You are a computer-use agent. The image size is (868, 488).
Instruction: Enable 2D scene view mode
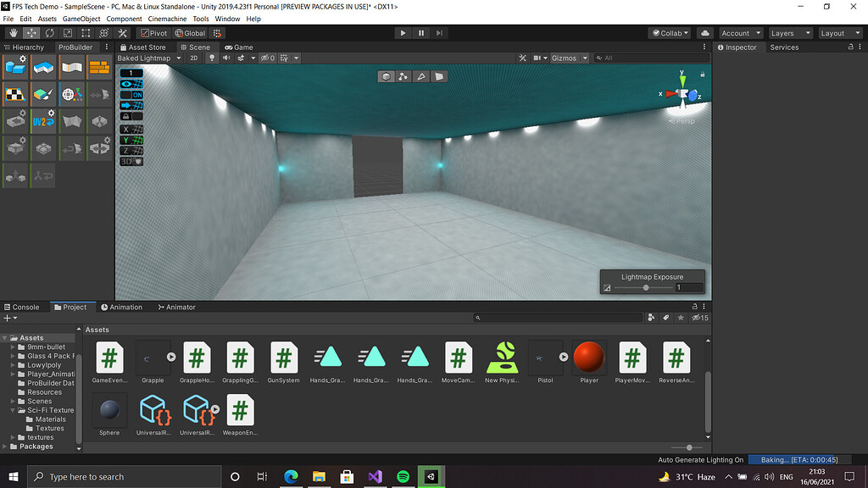pos(194,58)
